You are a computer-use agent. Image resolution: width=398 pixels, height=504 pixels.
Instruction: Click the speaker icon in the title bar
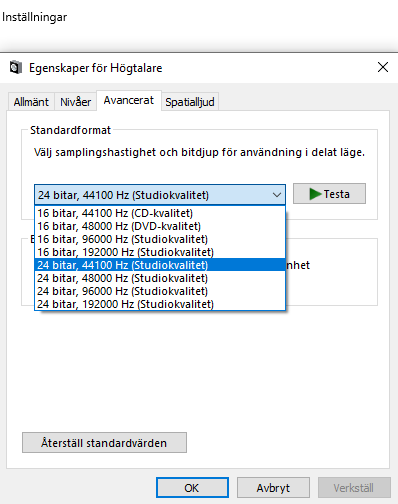coord(16,68)
